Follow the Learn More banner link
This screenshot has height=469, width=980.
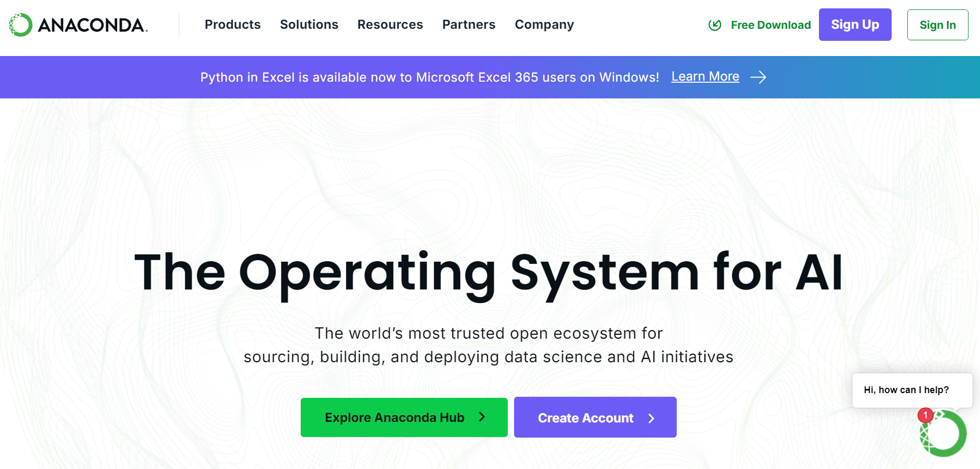click(x=705, y=76)
